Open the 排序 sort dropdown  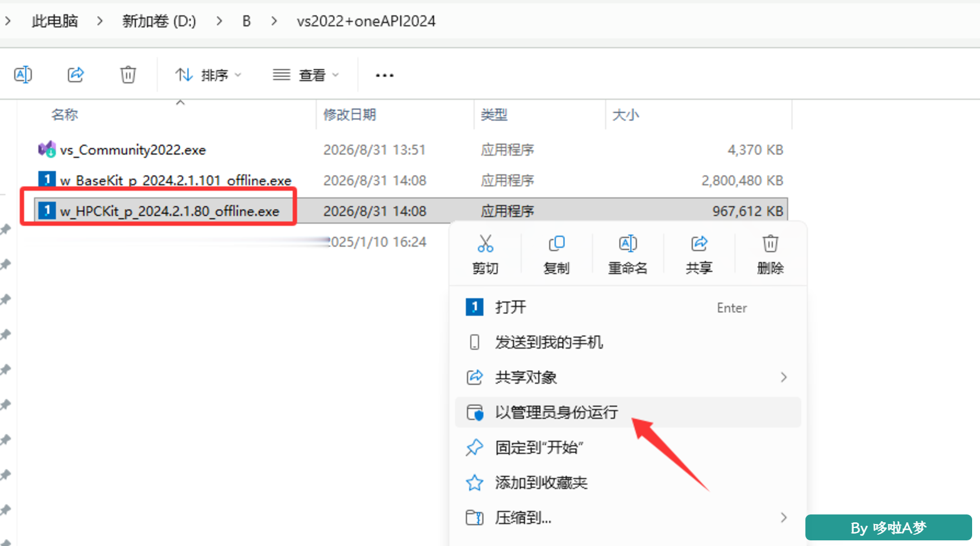point(208,75)
